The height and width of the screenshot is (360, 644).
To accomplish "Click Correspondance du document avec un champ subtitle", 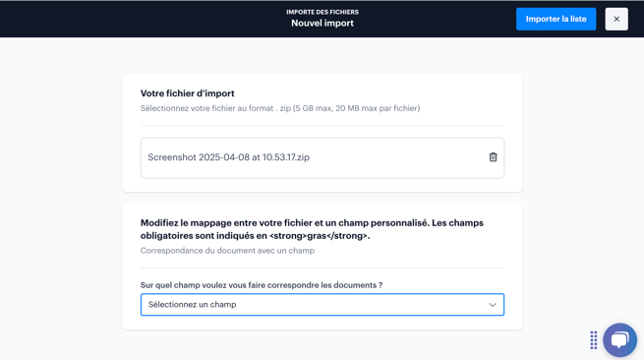I will 227,251.
